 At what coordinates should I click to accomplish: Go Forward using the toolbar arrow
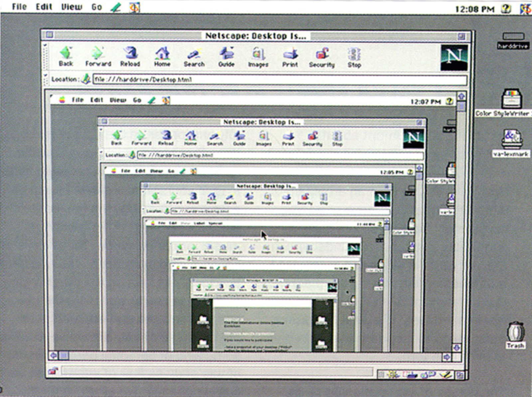point(98,57)
